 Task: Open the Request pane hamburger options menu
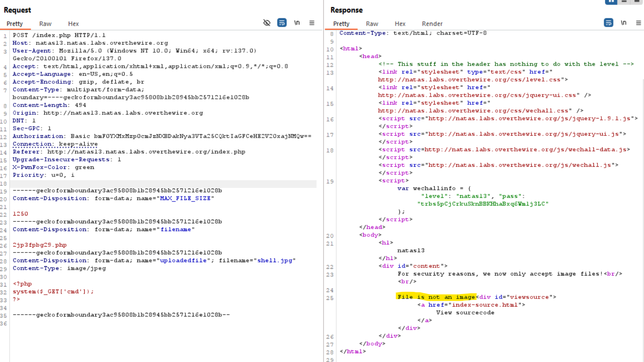[x=312, y=23]
